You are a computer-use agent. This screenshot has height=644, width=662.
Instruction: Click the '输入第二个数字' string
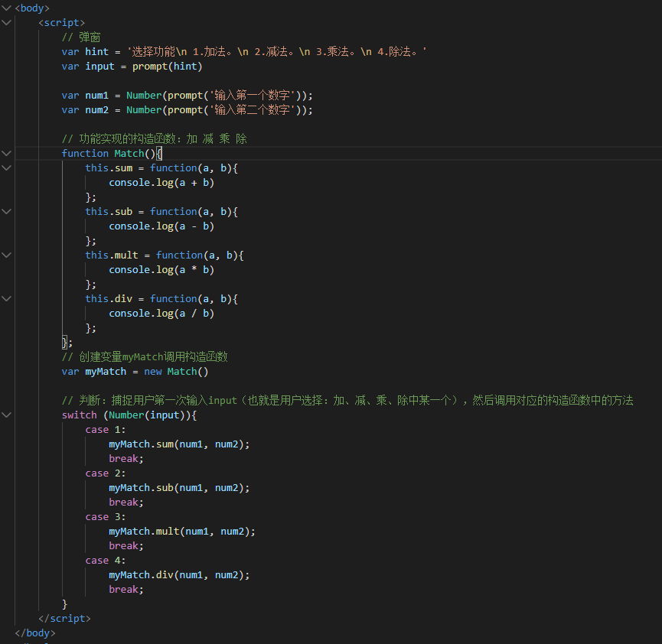(x=252, y=110)
